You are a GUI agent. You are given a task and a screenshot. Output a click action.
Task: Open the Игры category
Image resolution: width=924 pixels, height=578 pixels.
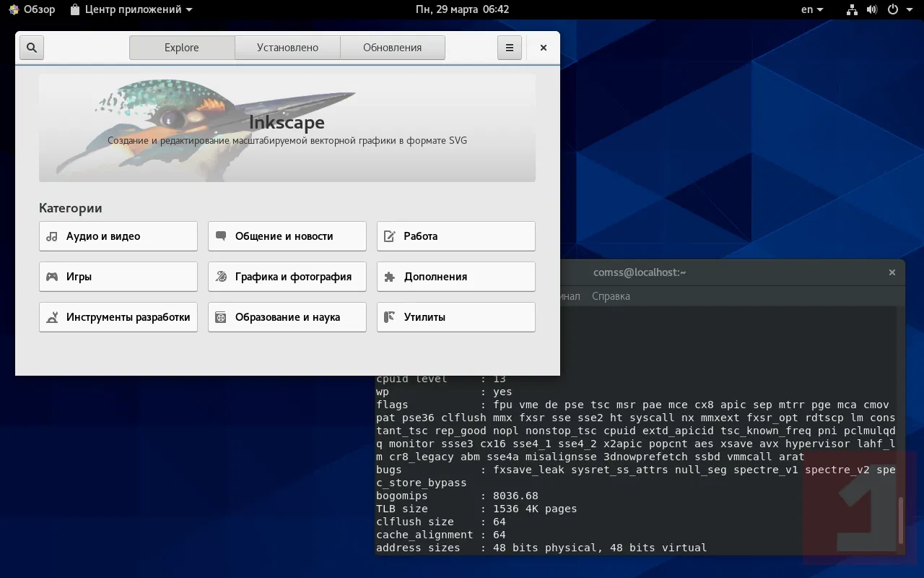click(118, 277)
